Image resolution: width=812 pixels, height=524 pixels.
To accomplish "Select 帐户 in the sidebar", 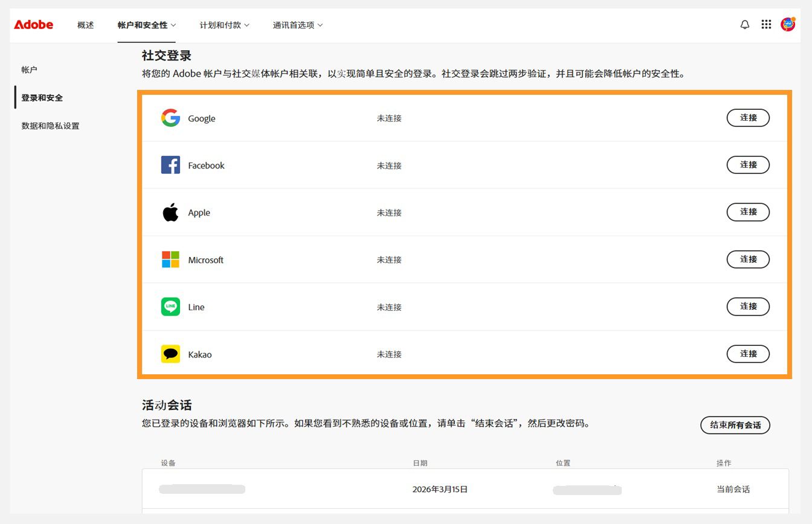I will coord(29,69).
